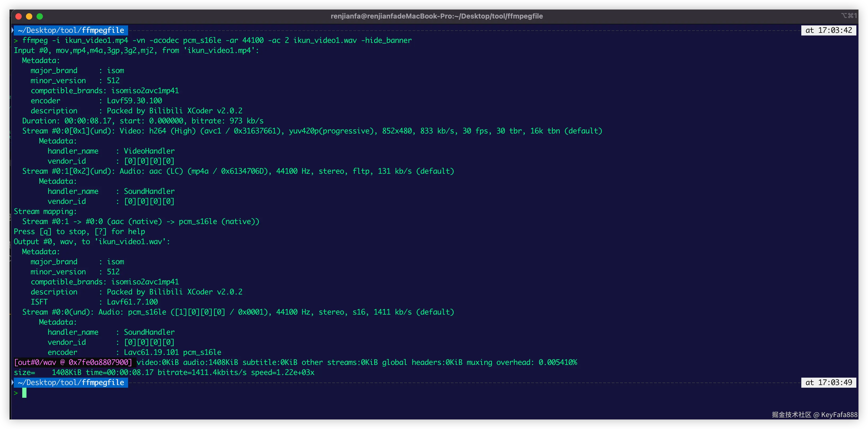Click the pink out#0/wav log tag
Viewport: 868px width, 429px height.
click(x=73, y=363)
